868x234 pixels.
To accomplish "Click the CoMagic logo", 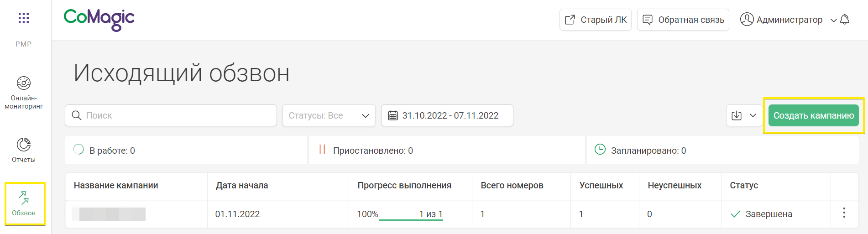I will coord(99,20).
